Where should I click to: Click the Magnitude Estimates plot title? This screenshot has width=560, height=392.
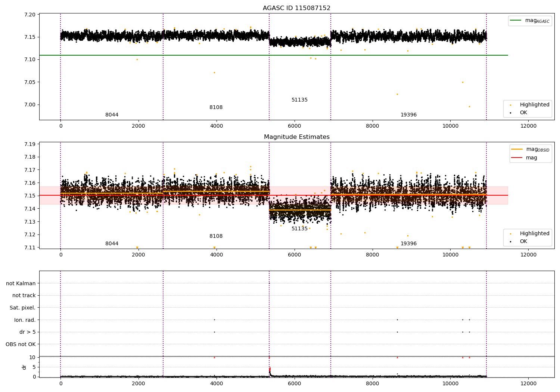[297, 137]
